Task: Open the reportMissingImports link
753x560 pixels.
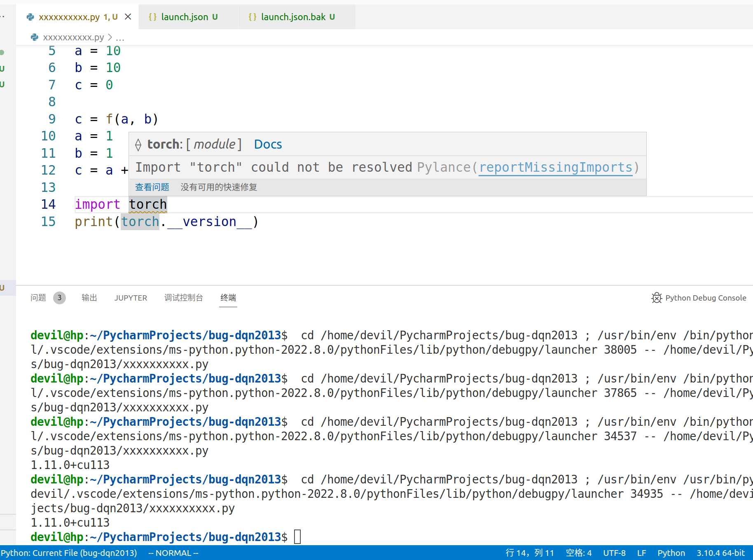Action: click(556, 167)
